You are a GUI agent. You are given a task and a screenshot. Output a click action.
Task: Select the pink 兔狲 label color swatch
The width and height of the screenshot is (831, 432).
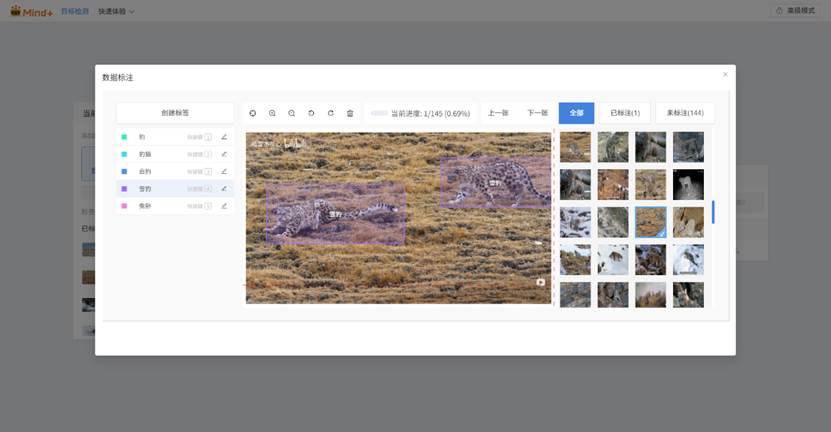tap(124, 206)
